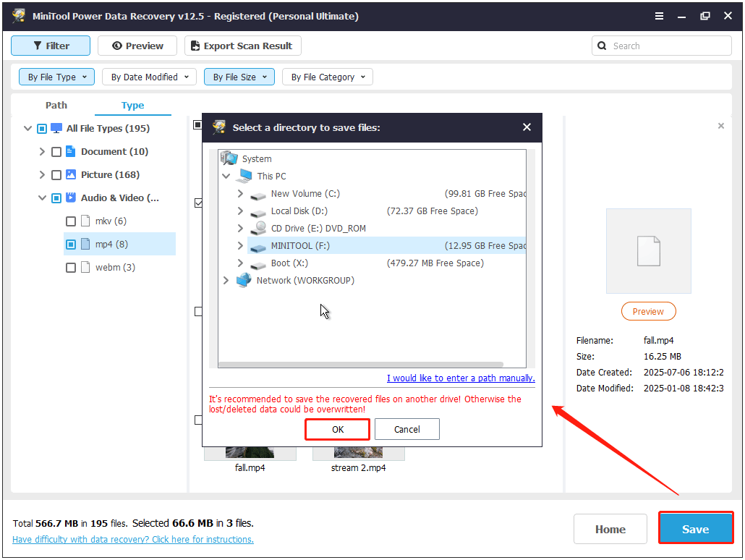Click the CD Drive (E:) disc icon
This screenshot has width=745, height=560.
point(258,229)
